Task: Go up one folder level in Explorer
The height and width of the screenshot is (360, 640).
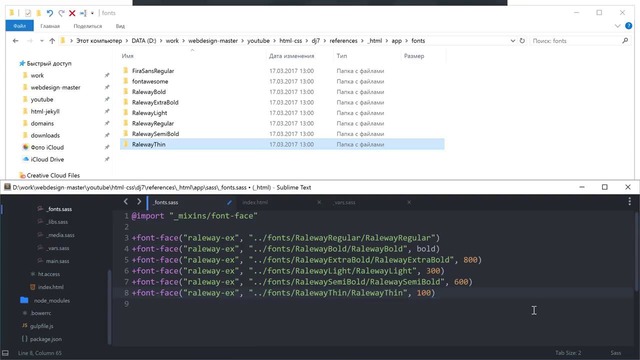Action: click(x=52, y=41)
